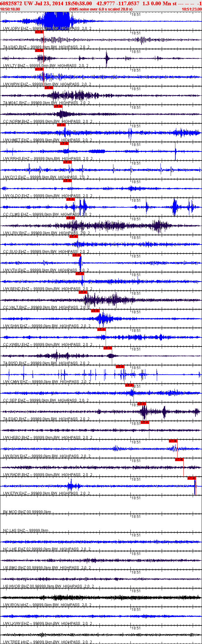Select the red arrival flag on UW.CMW trace
202x644 pixels.
(x=120, y=366)
